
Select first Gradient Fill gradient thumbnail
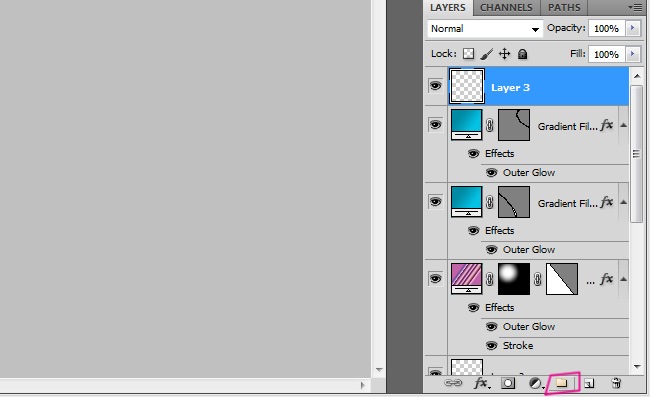pos(466,124)
